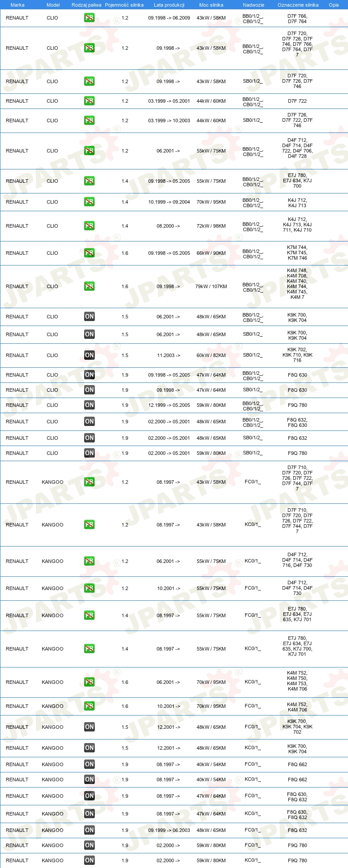Select the engine code D7F 722

[297, 101]
